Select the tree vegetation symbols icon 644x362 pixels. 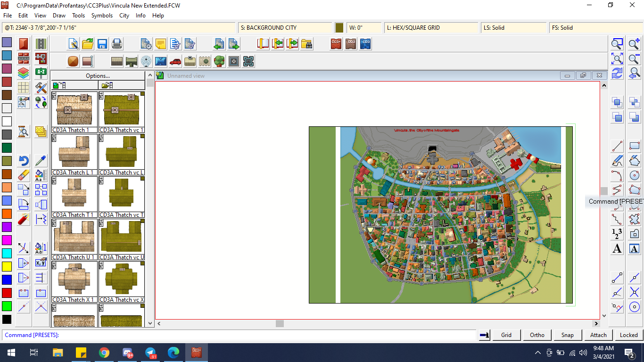click(x=219, y=61)
